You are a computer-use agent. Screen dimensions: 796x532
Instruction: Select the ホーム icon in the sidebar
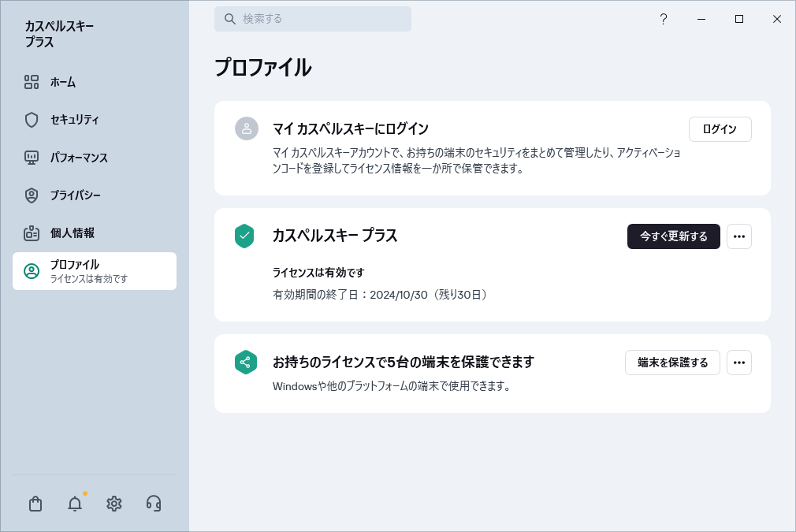pos(32,82)
